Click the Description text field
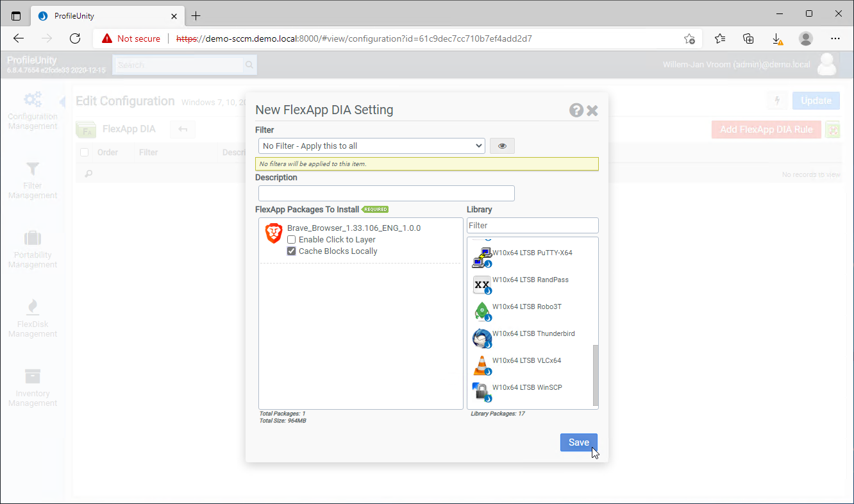 [386, 193]
